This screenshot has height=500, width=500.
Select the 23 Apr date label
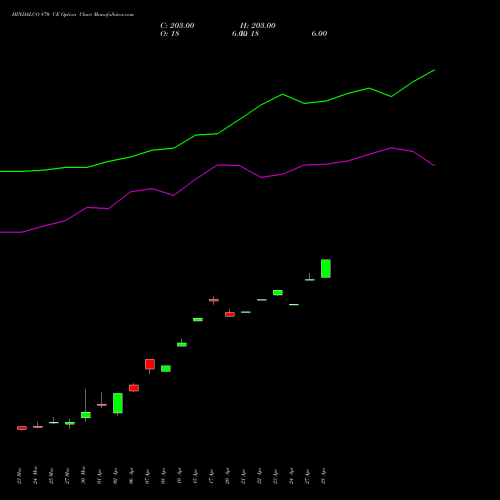[276, 477]
